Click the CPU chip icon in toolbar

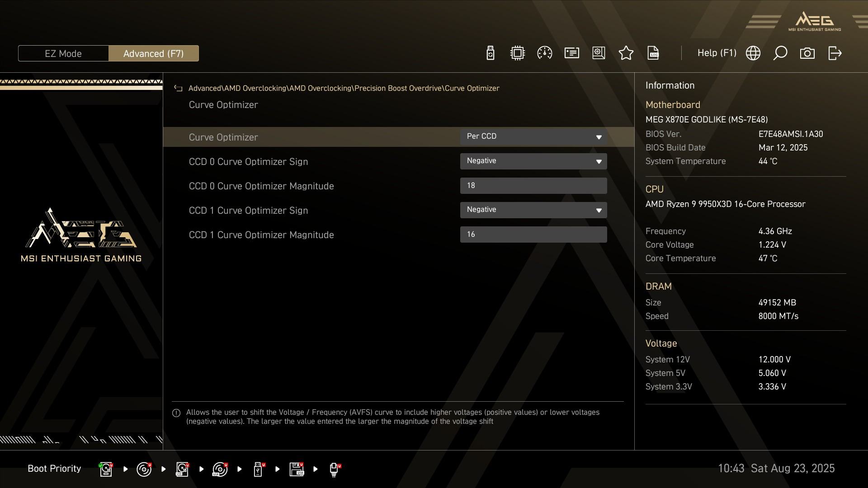pyautogui.click(x=517, y=53)
